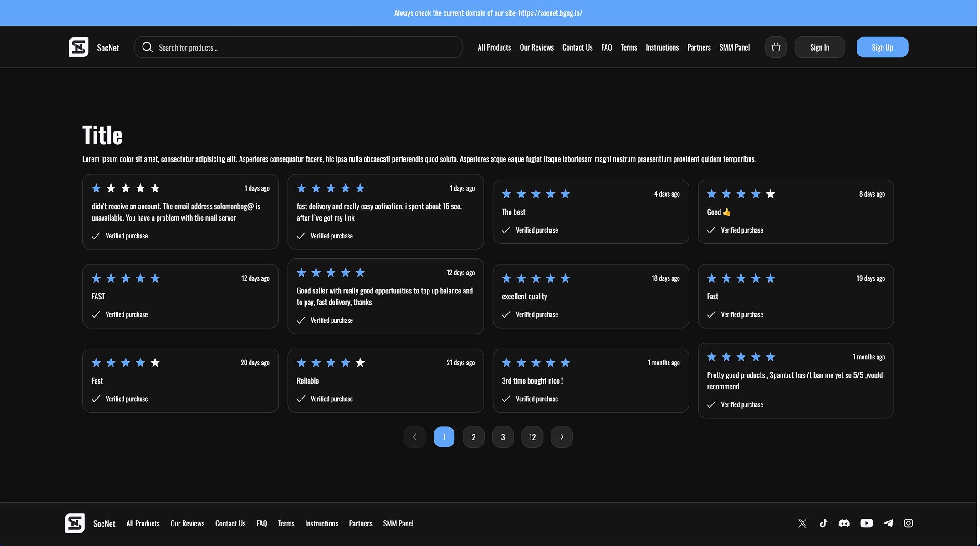Open Our Reviews in the footer
The width and height of the screenshot is (980, 546).
188,523
